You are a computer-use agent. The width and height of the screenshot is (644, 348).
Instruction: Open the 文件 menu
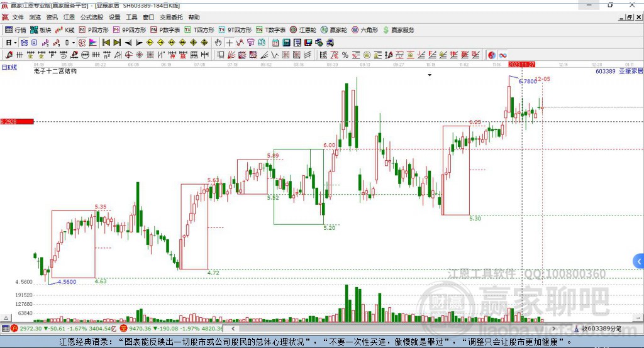(x=18, y=17)
